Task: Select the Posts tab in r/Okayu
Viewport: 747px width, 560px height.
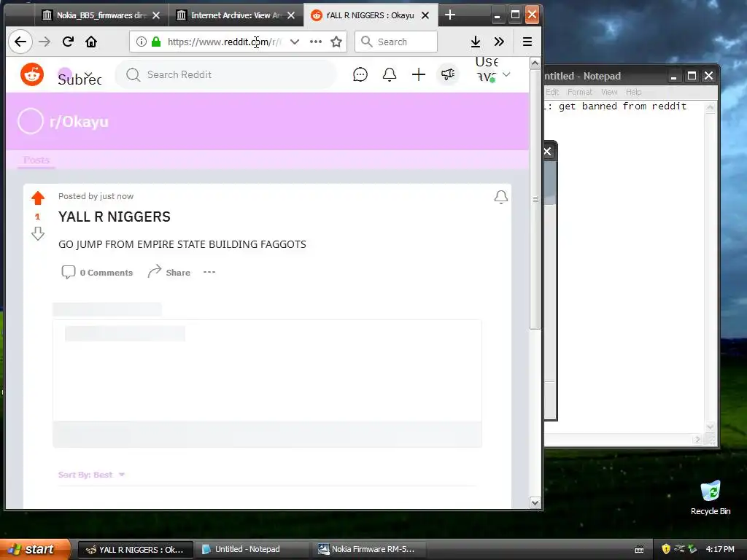Action: click(x=36, y=160)
